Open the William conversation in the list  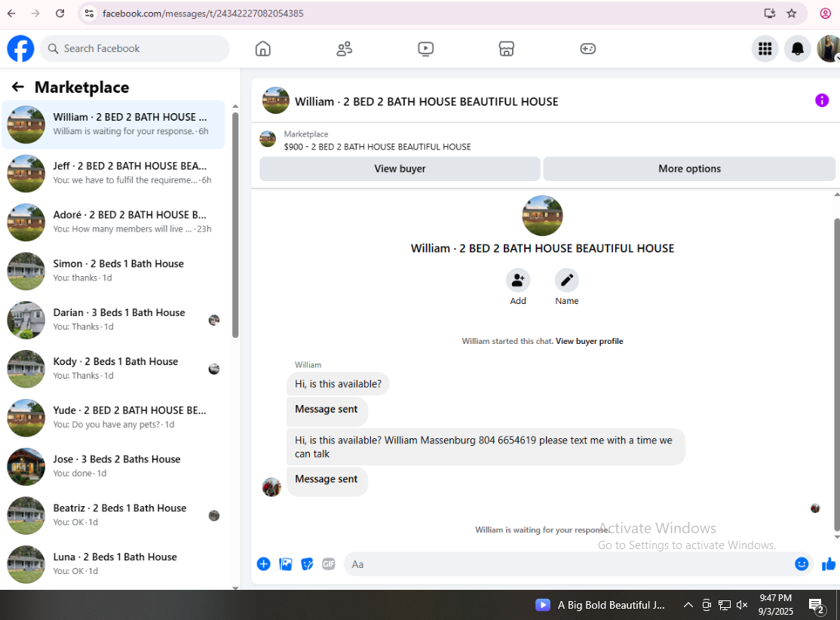point(114,124)
